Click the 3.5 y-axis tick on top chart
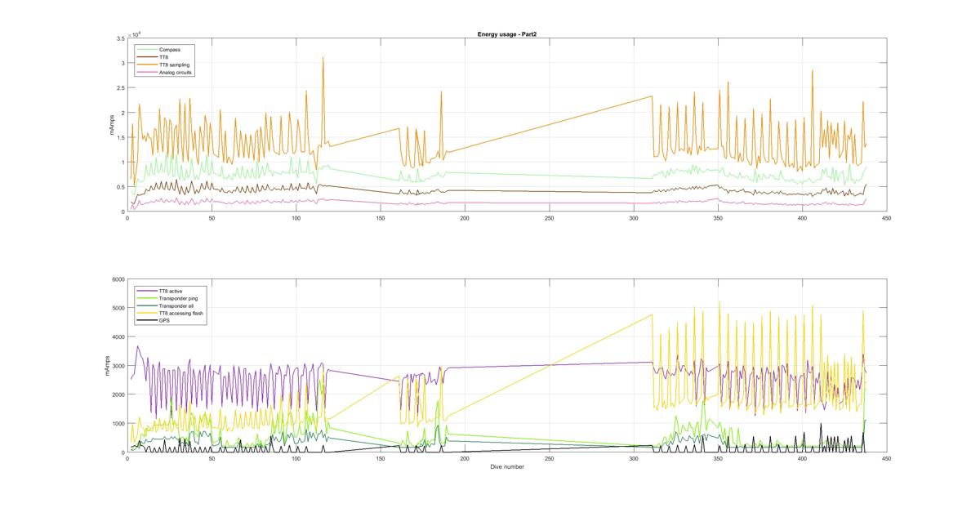This screenshot has width=980, height=508. tap(120, 38)
